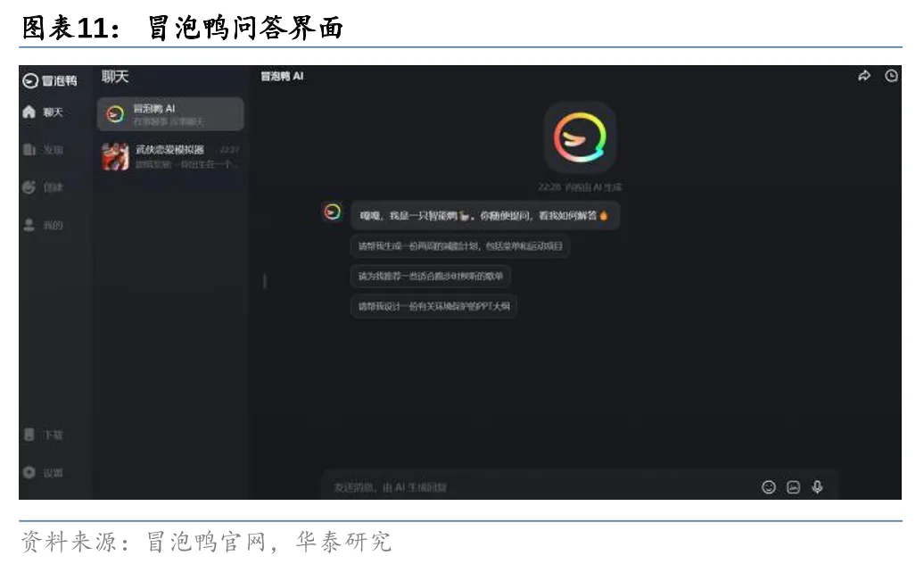Click the 冒泡鸭 logo in the sidebar header

[50, 80]
